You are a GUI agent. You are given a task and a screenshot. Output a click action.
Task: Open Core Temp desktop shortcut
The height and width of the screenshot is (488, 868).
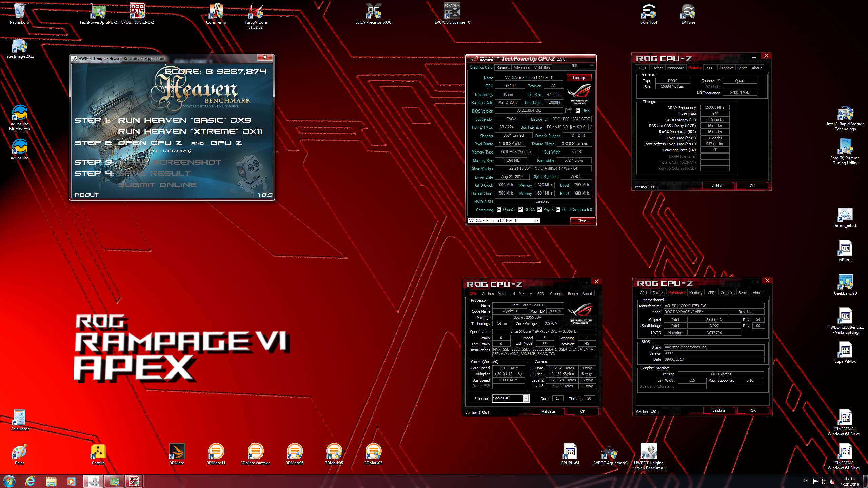pos(216,14)
